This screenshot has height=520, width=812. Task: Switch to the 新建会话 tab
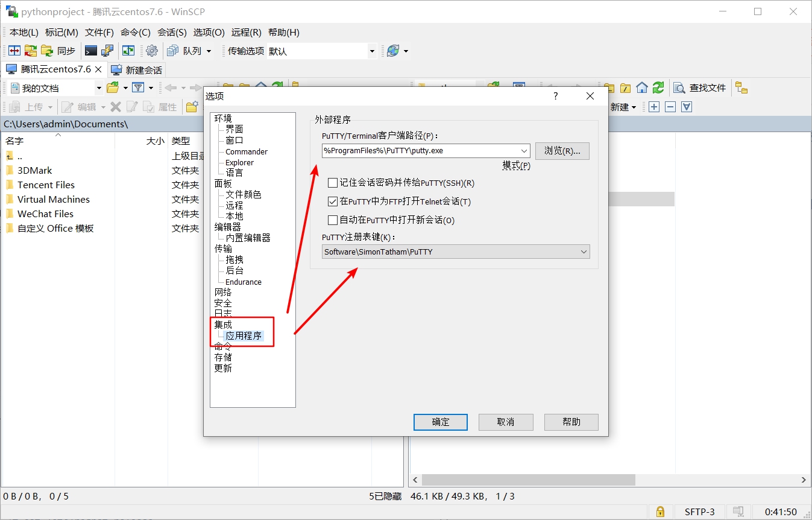(x=137, y=69)
